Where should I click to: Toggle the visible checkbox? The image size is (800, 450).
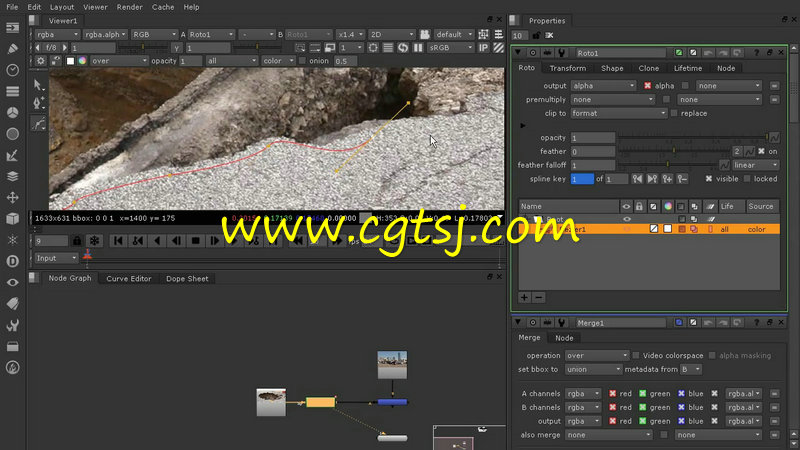pos(709,179)
